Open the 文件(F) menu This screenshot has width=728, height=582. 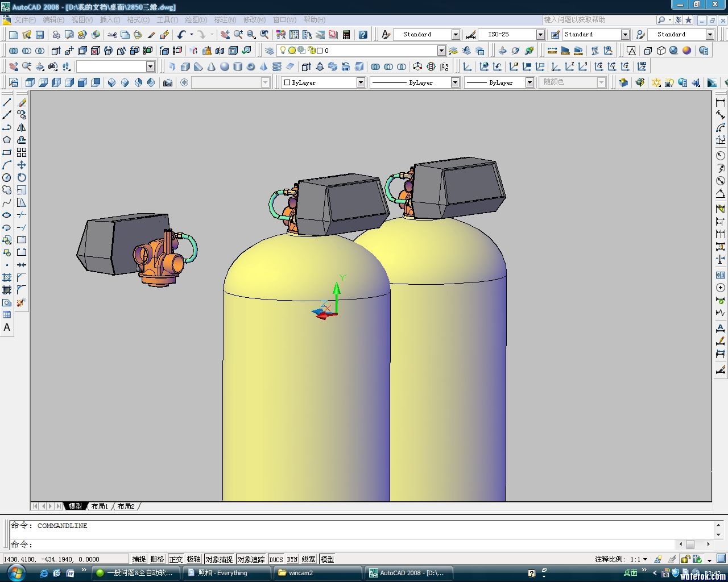pos(25,20)
